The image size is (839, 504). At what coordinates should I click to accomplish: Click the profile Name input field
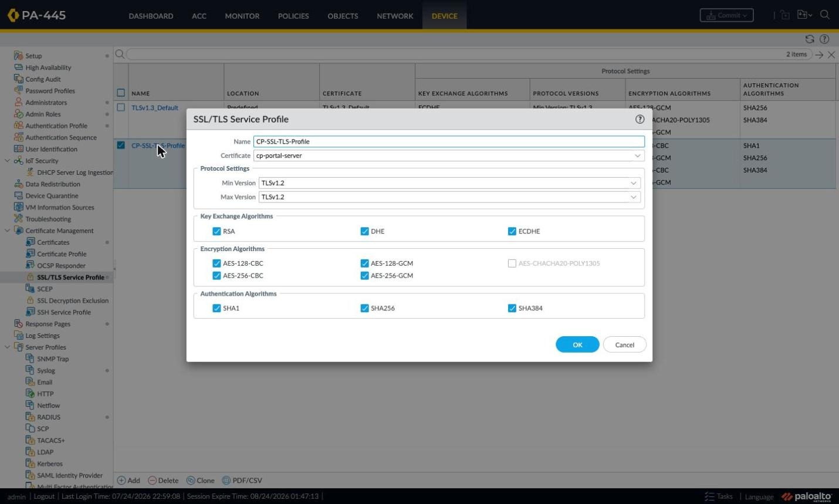[x=449, y=141]
